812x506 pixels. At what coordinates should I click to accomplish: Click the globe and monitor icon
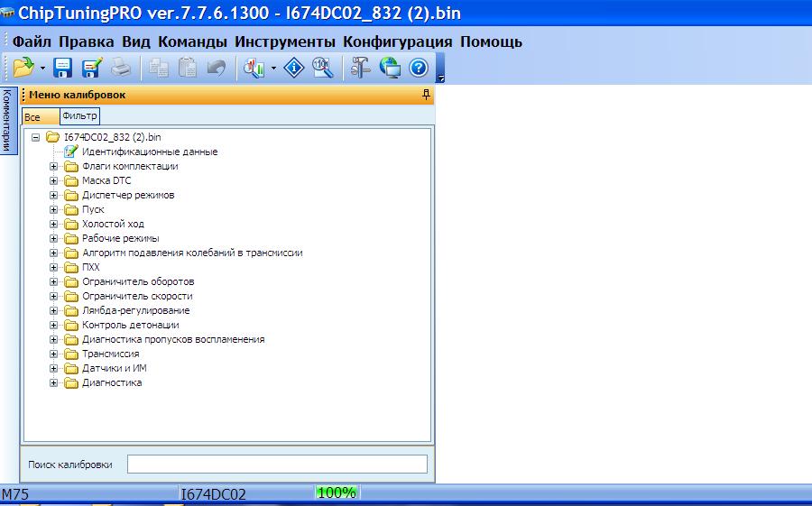(390, 68)
